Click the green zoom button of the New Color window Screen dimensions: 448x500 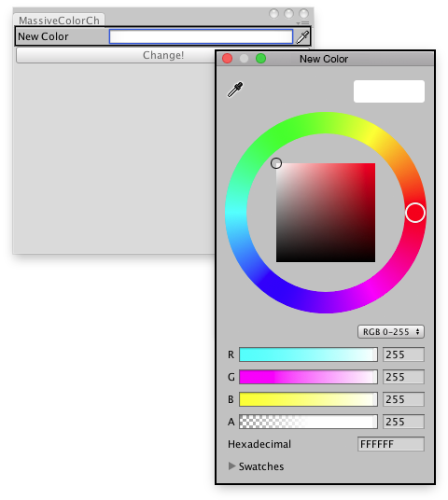point(260,59)
